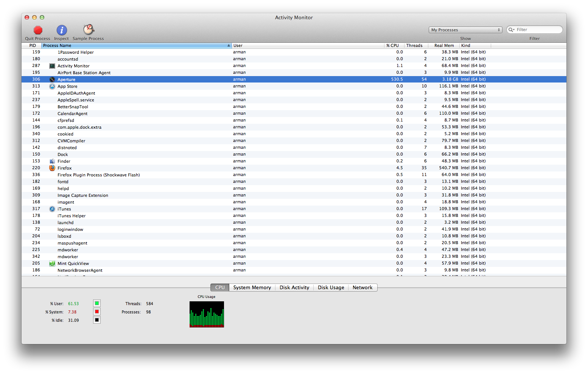Select the NetworkBrowserAgent process
The image size is (588, 374).
tap(294, 270)
